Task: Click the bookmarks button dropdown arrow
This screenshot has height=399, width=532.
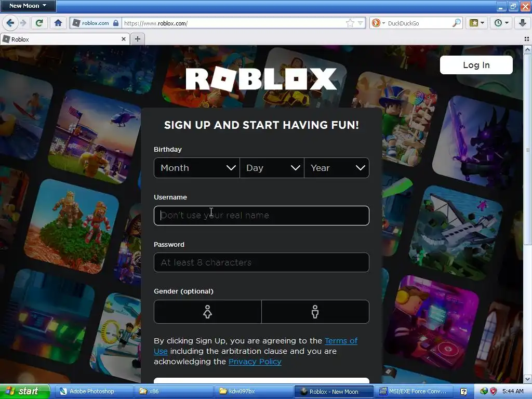Action: (483, 23)
